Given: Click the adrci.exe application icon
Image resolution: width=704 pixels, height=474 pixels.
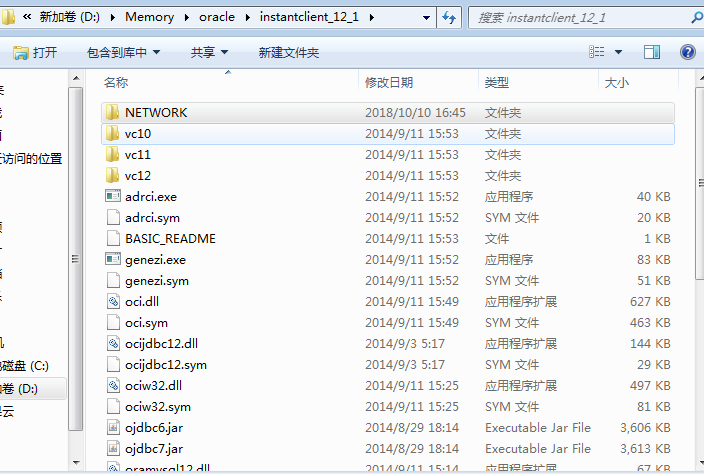Looking at the screenshot, I should pos(113,196).
